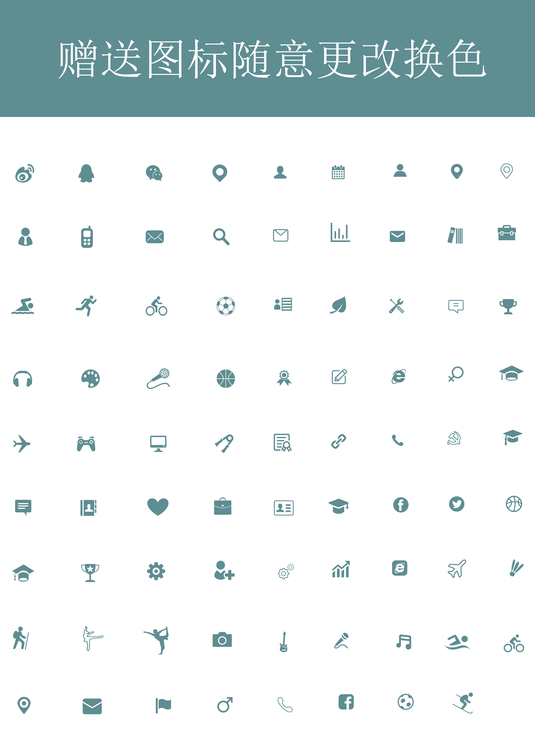The width and height of the screenshot is (535, 756).
Task: Select the paint palette icon
Action: (91, 379)
